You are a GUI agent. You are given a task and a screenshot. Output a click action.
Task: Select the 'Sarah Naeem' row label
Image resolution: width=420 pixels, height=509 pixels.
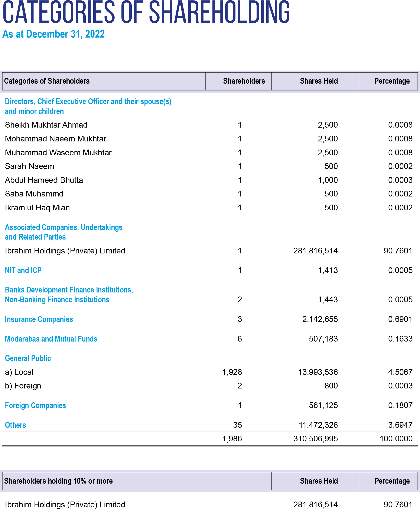[30, 166]
